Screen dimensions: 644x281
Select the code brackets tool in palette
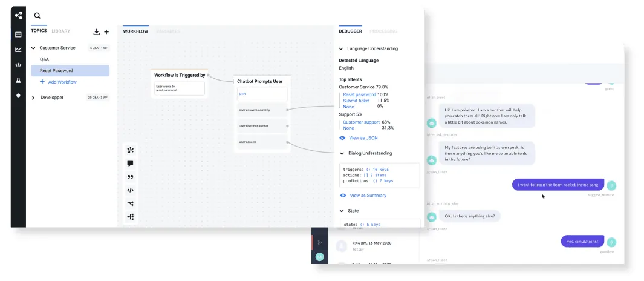point(130,190)
